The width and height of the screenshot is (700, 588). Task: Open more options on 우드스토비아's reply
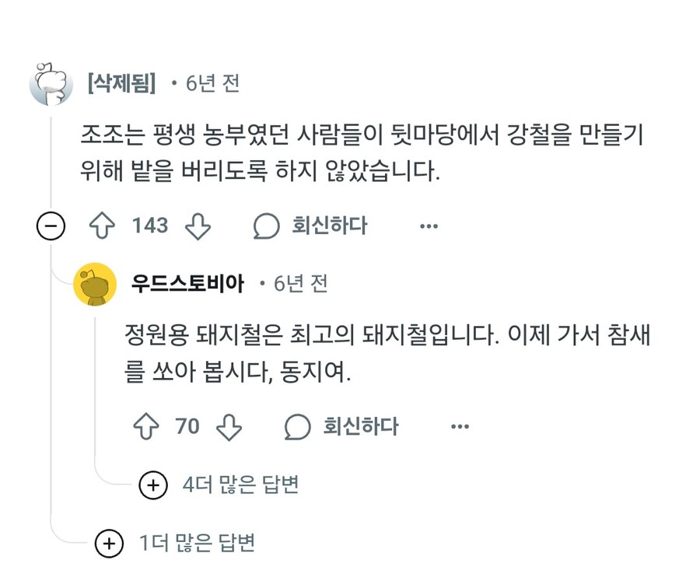pyautogui.click(x=459, y=425)
